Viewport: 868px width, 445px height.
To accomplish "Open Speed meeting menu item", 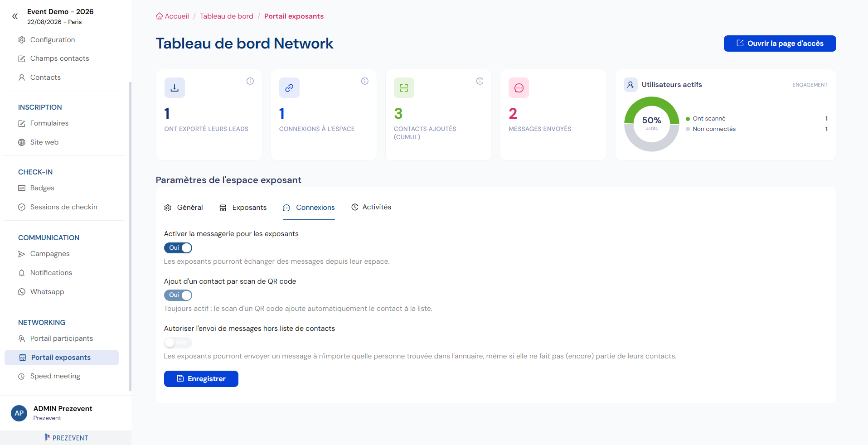I will 55,376.
